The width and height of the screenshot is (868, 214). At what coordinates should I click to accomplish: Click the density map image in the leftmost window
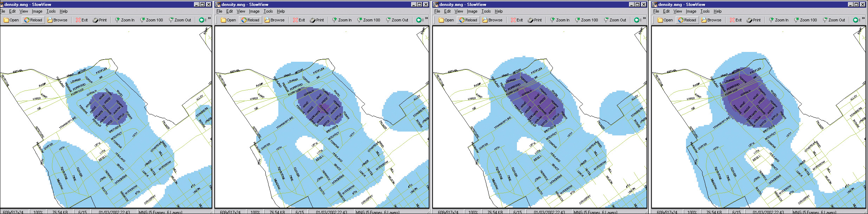[x=106, y=116]
